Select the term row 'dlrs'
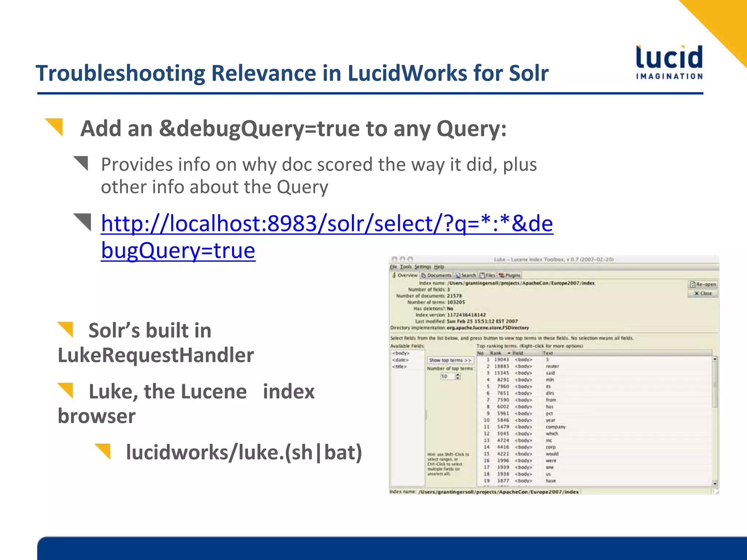 tap(595, 393)
